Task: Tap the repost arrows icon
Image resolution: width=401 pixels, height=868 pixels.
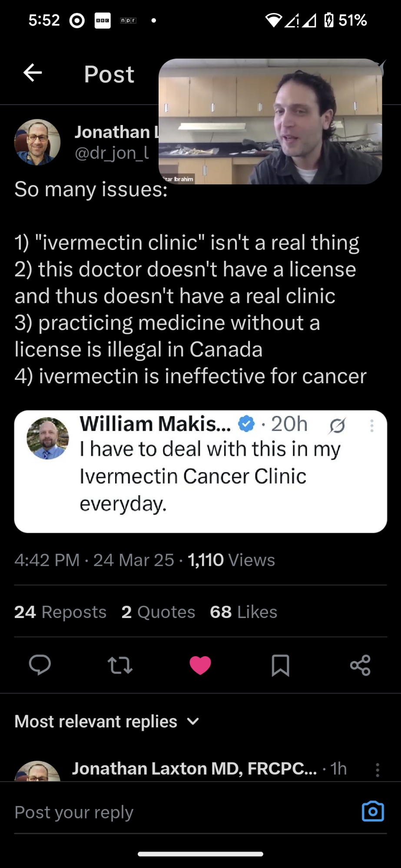Action: [x=120, y=665]
